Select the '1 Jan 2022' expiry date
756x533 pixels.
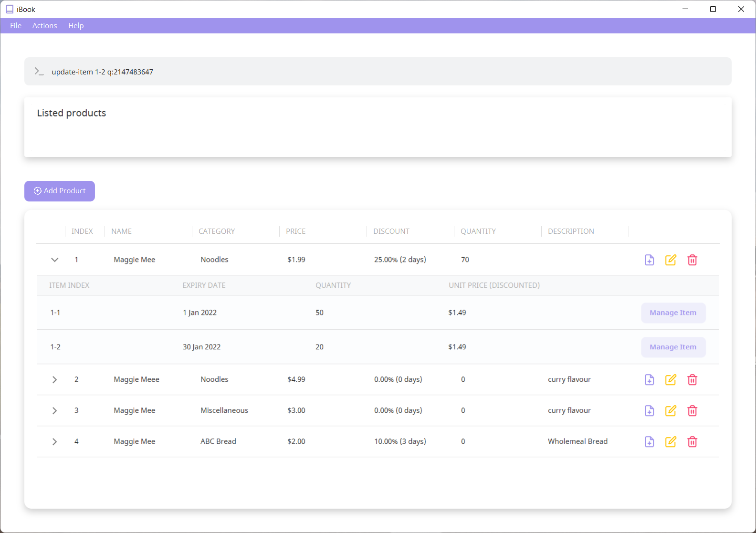coord(200,313)
